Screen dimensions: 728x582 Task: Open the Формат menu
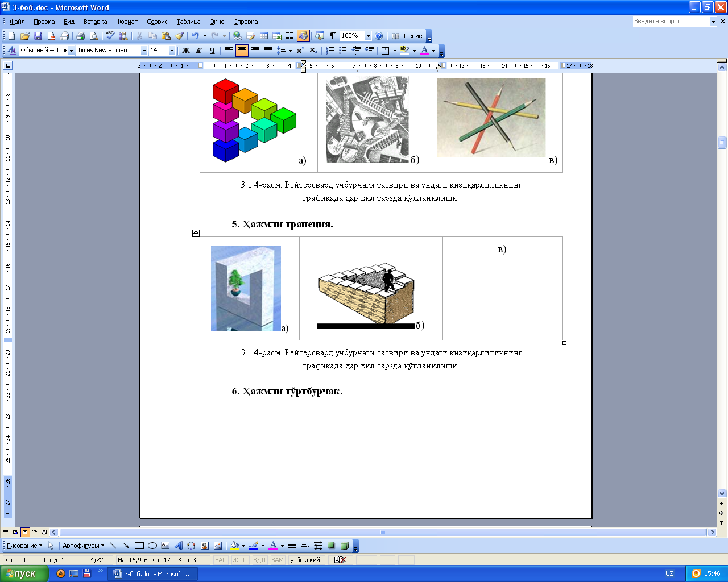(x=127, y=22)
